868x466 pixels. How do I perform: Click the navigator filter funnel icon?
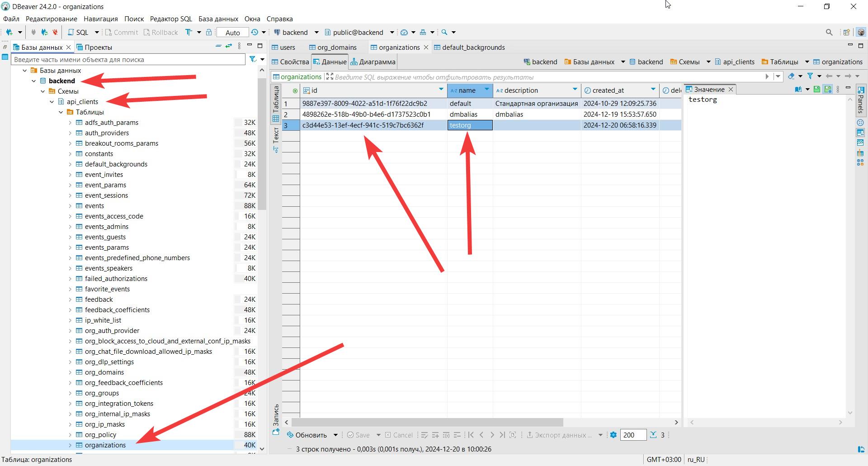coord(253,59)
